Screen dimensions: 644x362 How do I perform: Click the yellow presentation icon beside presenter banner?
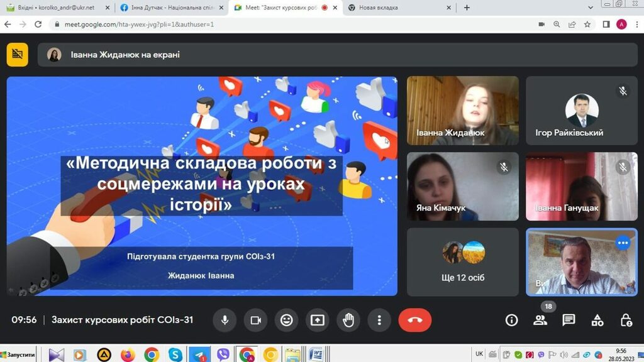click(x=18, y=55)
